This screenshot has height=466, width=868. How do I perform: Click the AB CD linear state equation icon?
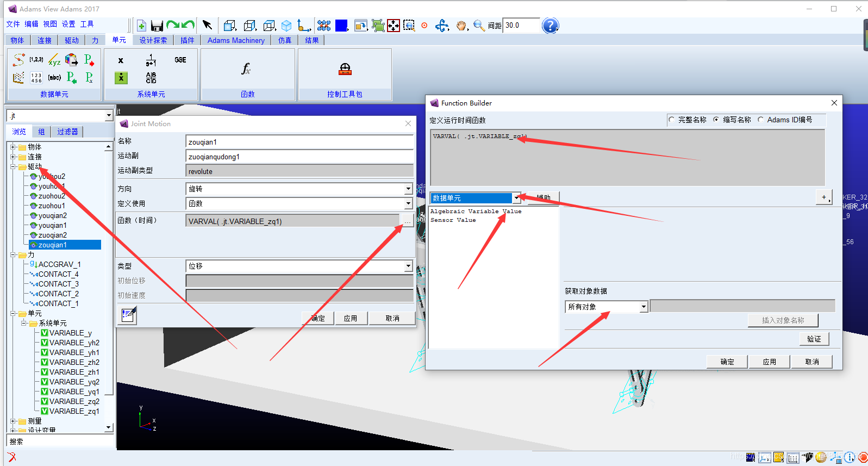point(151,78)
